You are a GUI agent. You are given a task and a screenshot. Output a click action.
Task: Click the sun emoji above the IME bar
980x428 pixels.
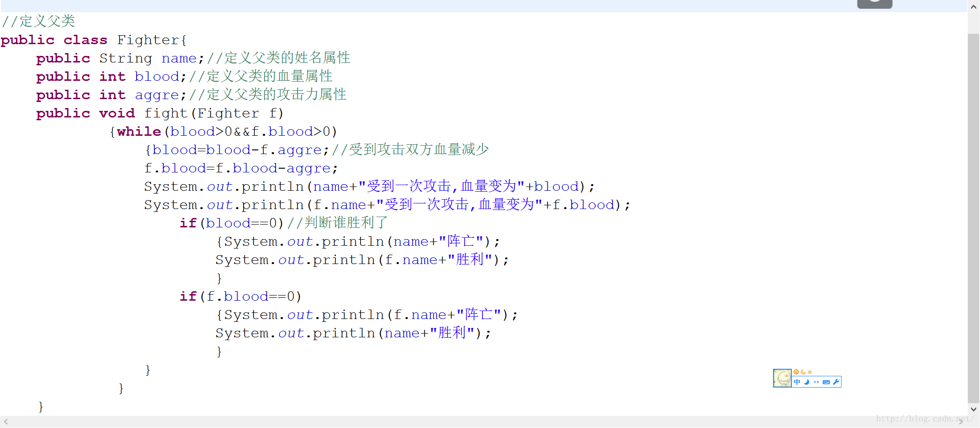click(x=796, y=372)
